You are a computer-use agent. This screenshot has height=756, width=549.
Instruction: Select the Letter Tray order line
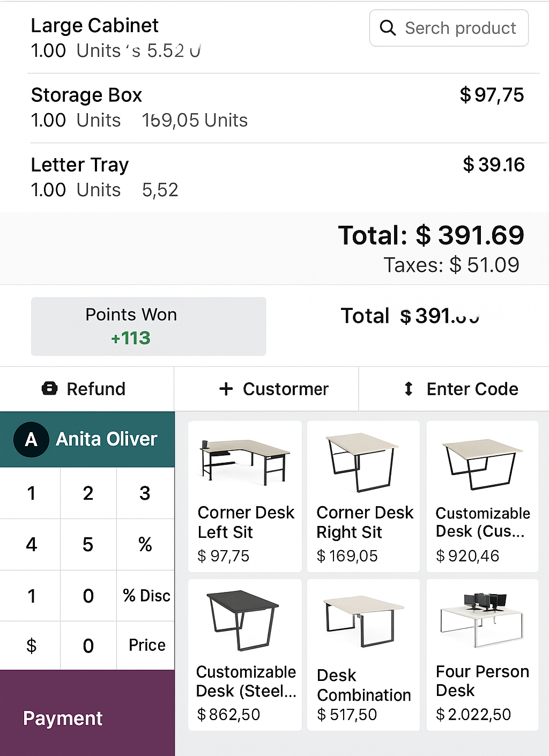pos(278,177)
